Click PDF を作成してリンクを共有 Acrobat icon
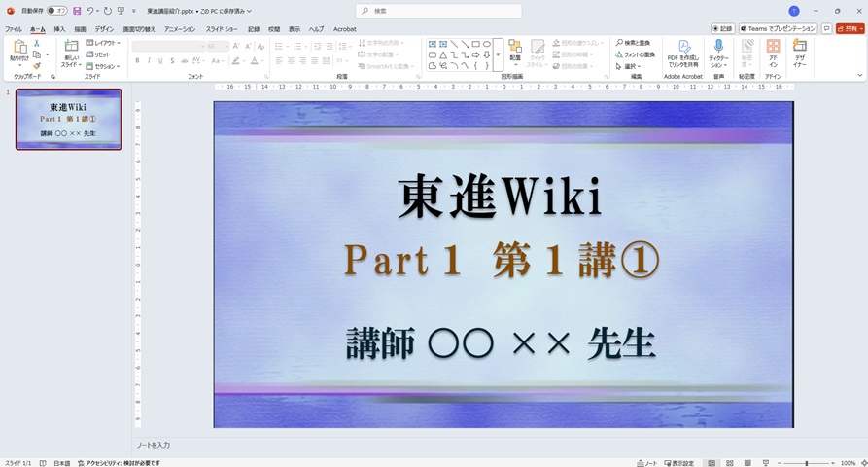 683,54
